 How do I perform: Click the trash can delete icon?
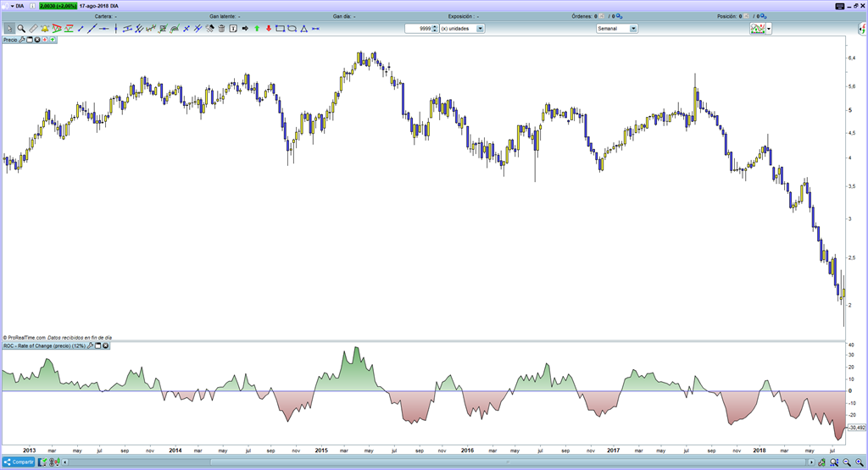pyautogui.click(x=221, y=28)
